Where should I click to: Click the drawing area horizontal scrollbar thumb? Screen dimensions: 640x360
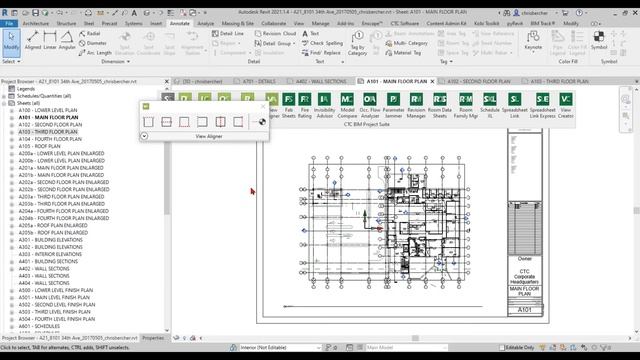coord(415,338)
